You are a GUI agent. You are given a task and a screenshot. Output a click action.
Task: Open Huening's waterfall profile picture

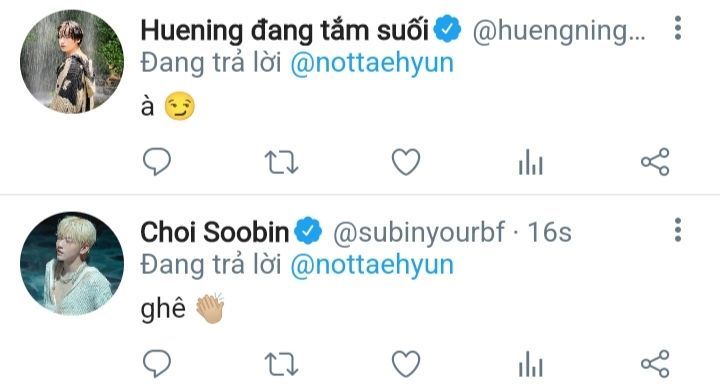coord(72,62)
